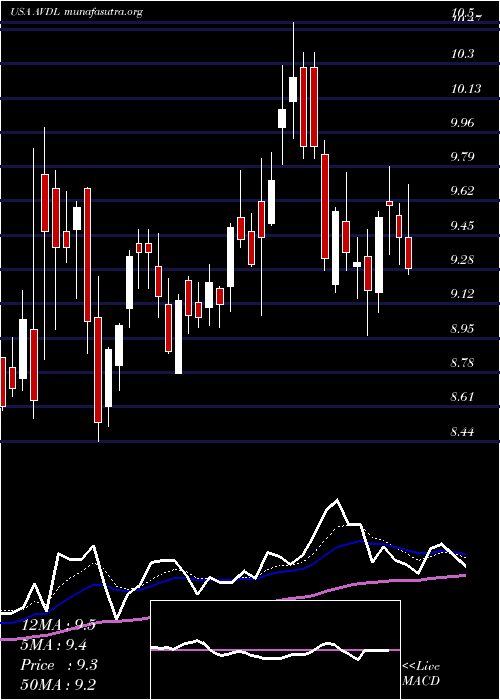Click the highest candlestick near 10.5
Screen dimensions: 500x700
293,80
